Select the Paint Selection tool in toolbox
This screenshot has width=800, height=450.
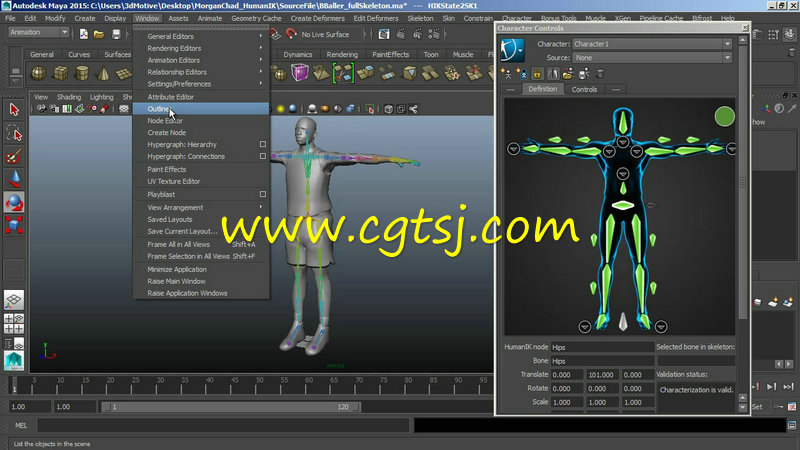click(x=14, y=156)
